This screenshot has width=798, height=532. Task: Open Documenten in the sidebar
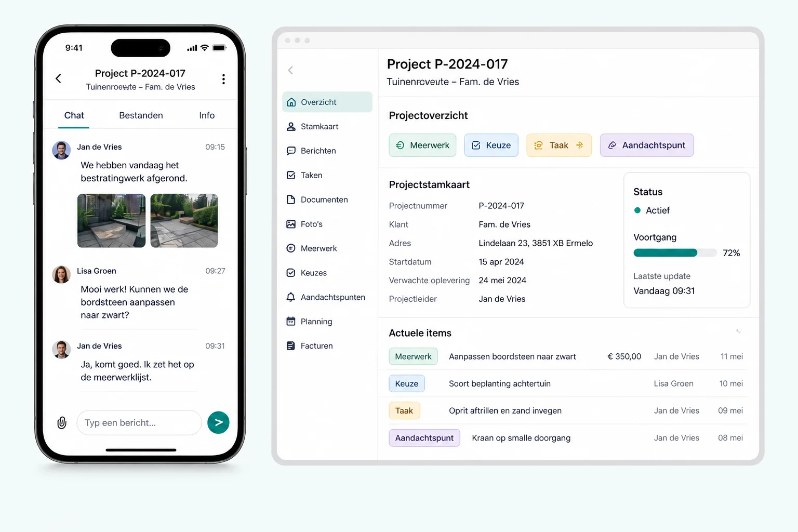(x=327, y=199)
